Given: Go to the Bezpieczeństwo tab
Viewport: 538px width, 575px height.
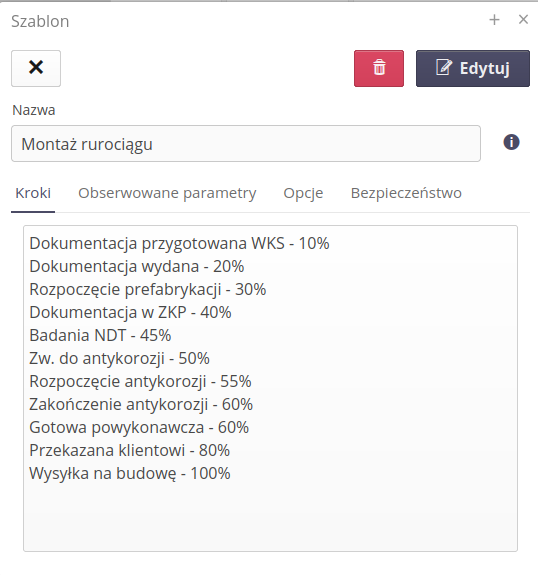Looking at the screenshot, I should tap(406, 193).
